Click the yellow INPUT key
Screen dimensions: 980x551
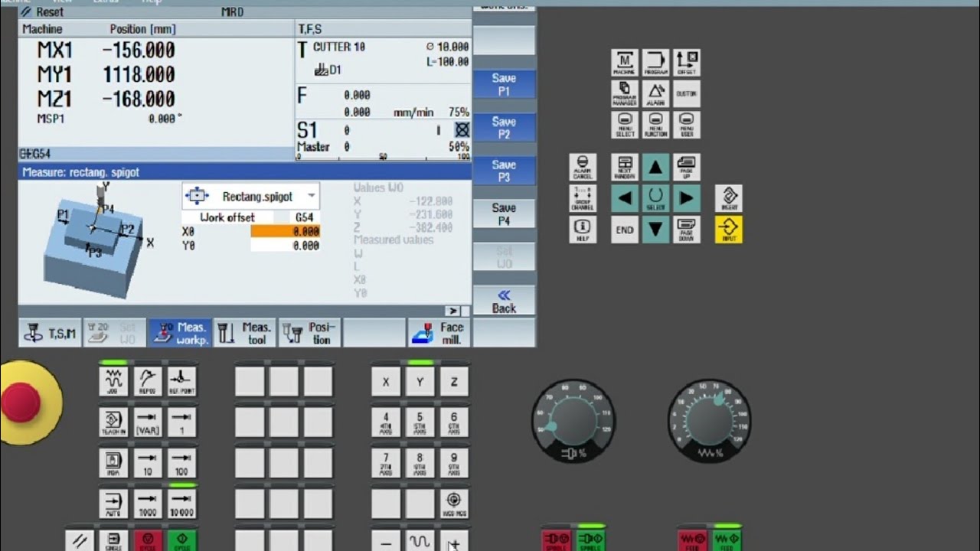tap(729, 229)
